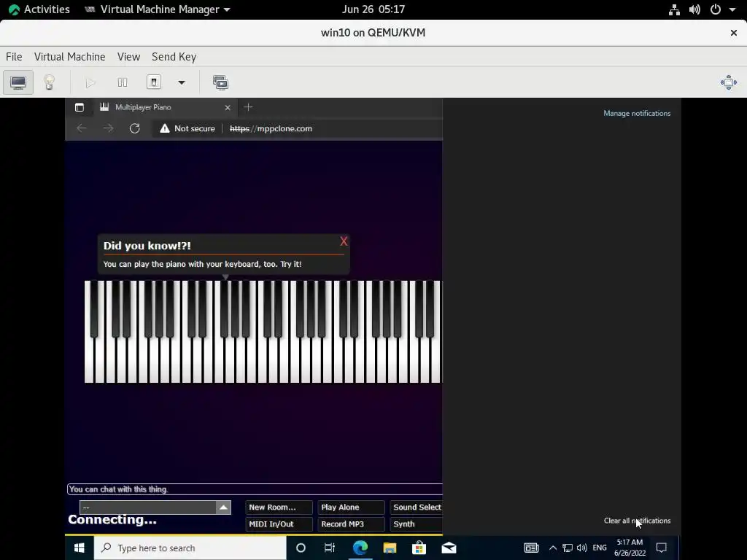The width and height of the screenshot is (747, 560).
Task: Reload the mppclone.com page
Action: 135,128
